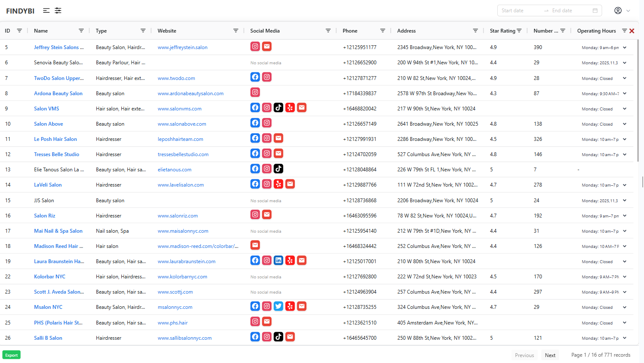Open filter for the Website column

pyautogui.click(x=236, y=30)
